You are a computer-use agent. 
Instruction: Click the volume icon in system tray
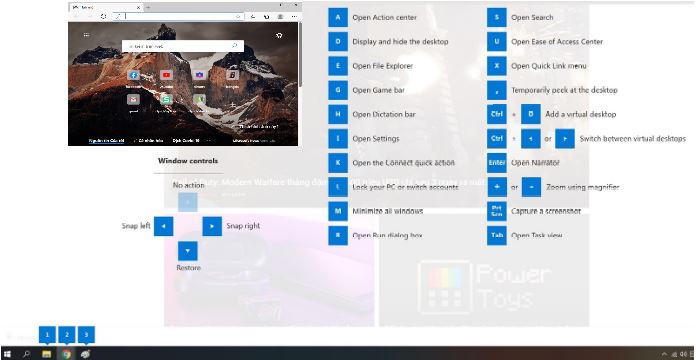pos(683,354)
